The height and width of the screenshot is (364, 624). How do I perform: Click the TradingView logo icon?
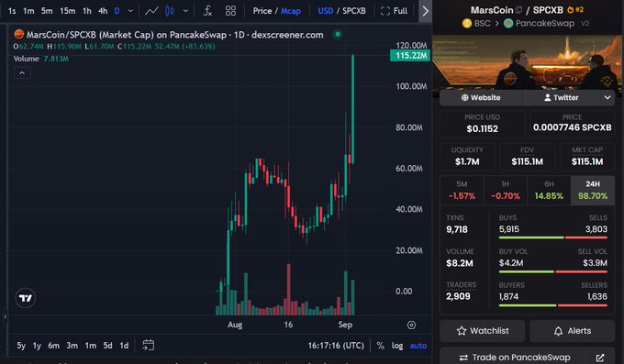[26, 298]
